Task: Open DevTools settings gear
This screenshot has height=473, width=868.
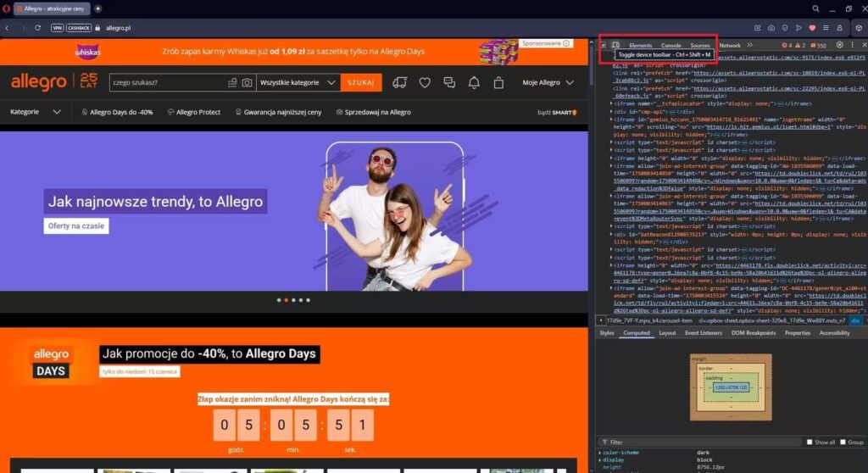Action: click(x=839, y=45)
